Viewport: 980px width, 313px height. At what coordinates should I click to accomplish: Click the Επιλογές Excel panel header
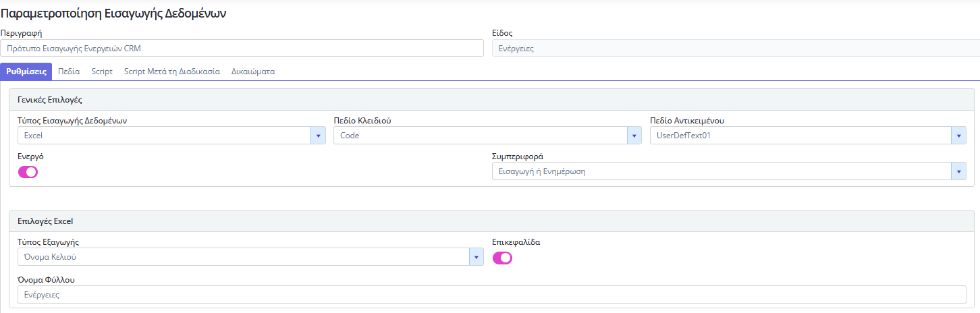click(x=492, y=221)
